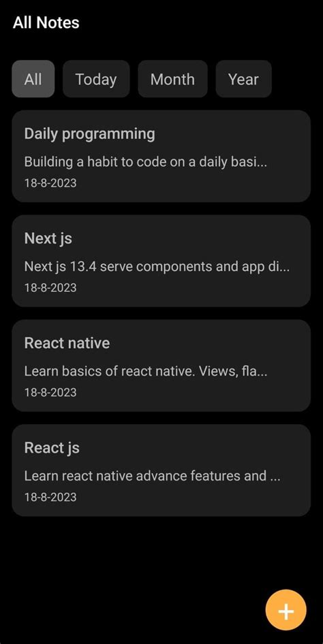Tap 'Building a habit to code' preview text
The height and width of the screenshot is (644, 323).
click(x=146, y=162)
